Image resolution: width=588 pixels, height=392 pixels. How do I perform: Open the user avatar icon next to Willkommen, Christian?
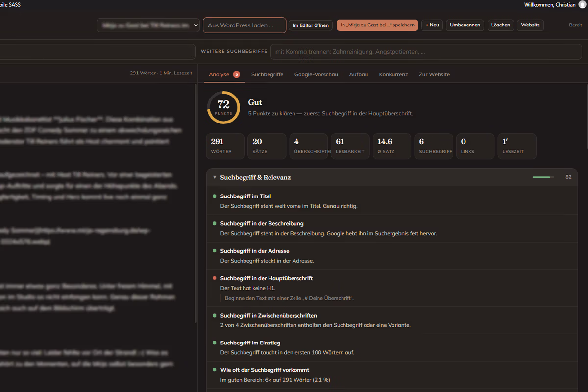[x=583, y=4]
